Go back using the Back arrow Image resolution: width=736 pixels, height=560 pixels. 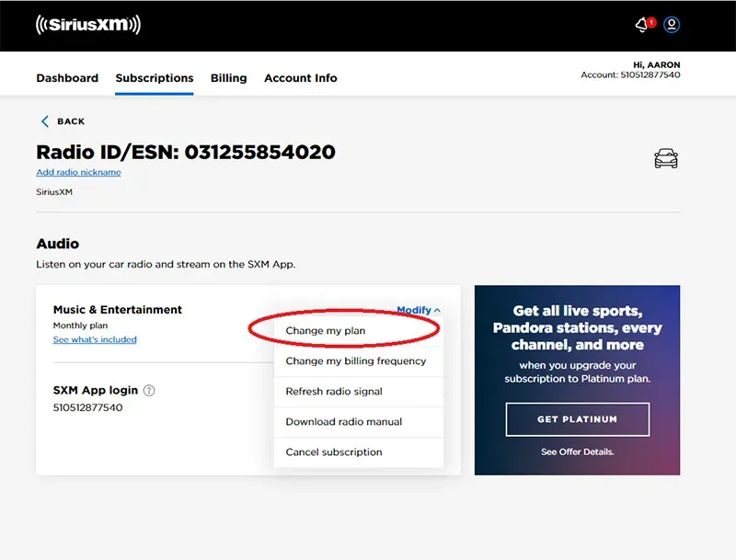coord(63,121)
